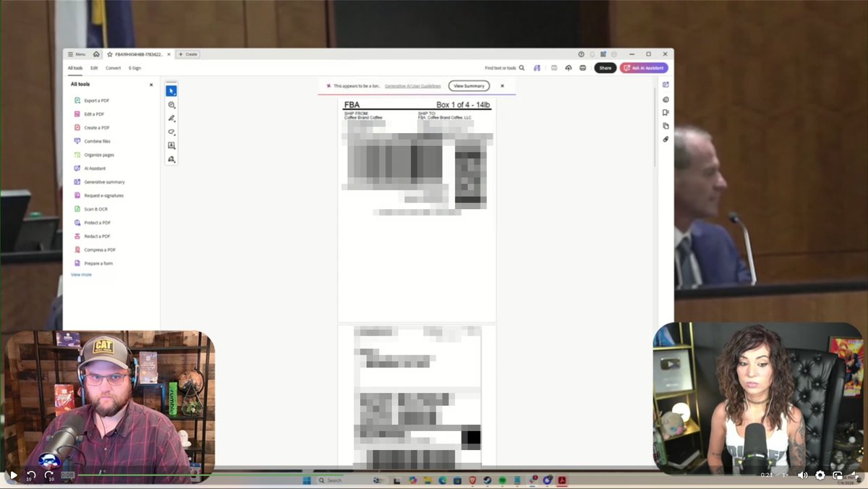Switch to the FBA document tab
This screenshot has height=489, width=868.
click(139, 54)
